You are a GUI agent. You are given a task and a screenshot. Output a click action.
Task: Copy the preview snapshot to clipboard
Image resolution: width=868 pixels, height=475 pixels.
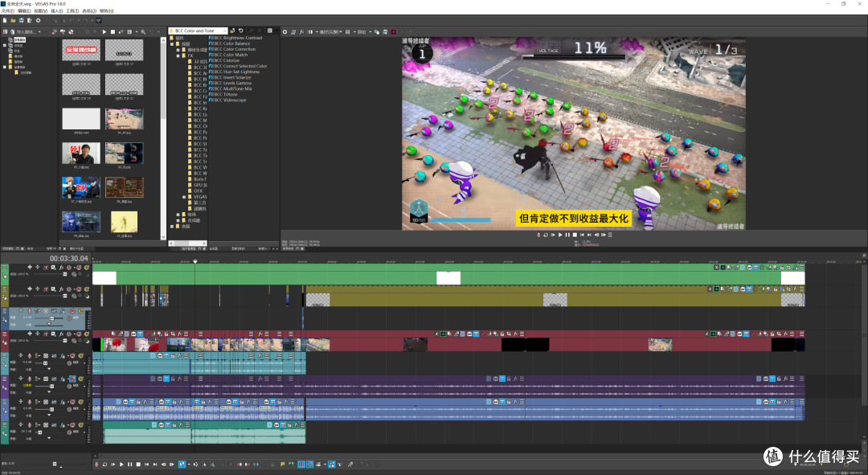click(x=378, y=31)
